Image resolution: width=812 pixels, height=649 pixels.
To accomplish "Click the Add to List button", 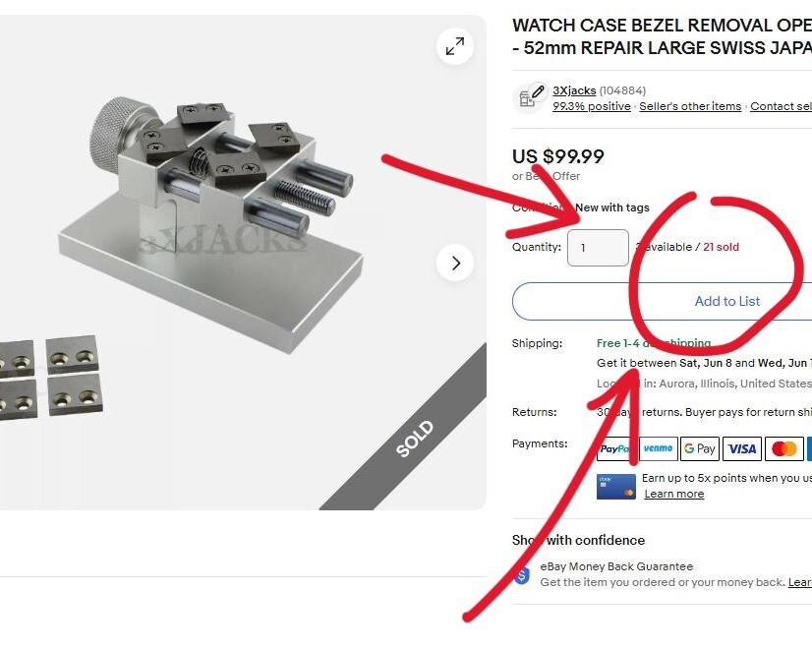I will (x=662, y=301).
